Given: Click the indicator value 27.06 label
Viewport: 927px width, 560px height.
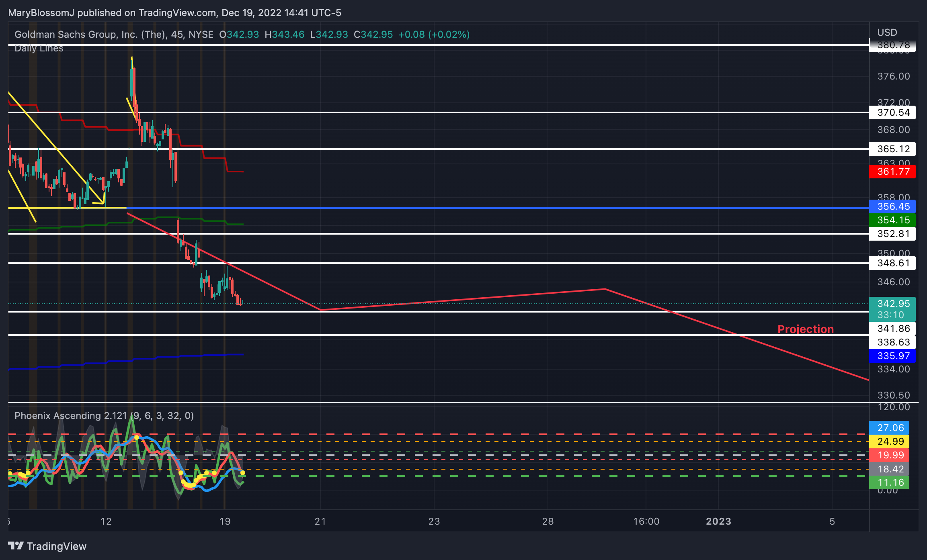Looking at the screenshot, I should pos(889,428).
